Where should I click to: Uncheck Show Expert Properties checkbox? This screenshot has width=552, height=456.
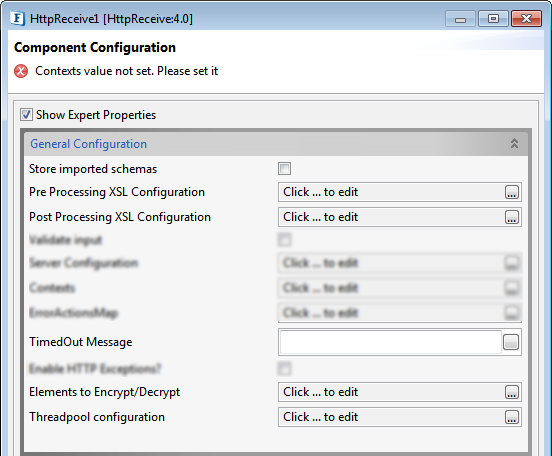click(x=26, y=115)
